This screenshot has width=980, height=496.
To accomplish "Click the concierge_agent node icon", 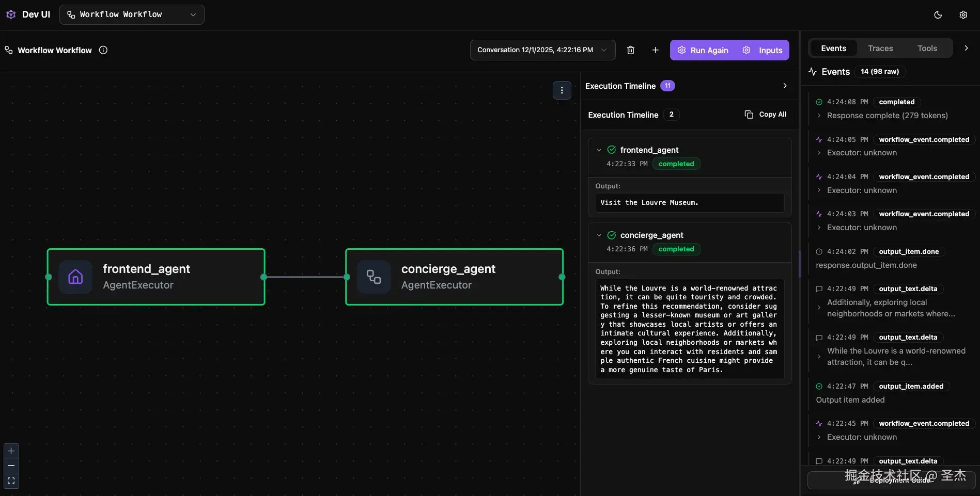I will 374,277.
